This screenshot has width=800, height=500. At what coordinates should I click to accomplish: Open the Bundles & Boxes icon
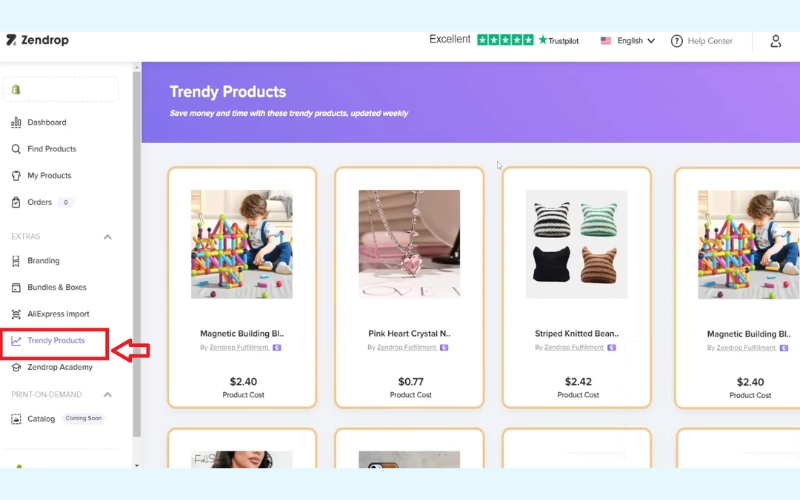(16, 287)
